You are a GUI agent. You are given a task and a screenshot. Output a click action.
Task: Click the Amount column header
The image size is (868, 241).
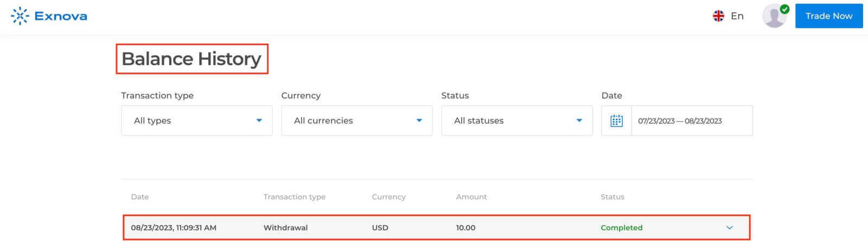pos(471,197)
